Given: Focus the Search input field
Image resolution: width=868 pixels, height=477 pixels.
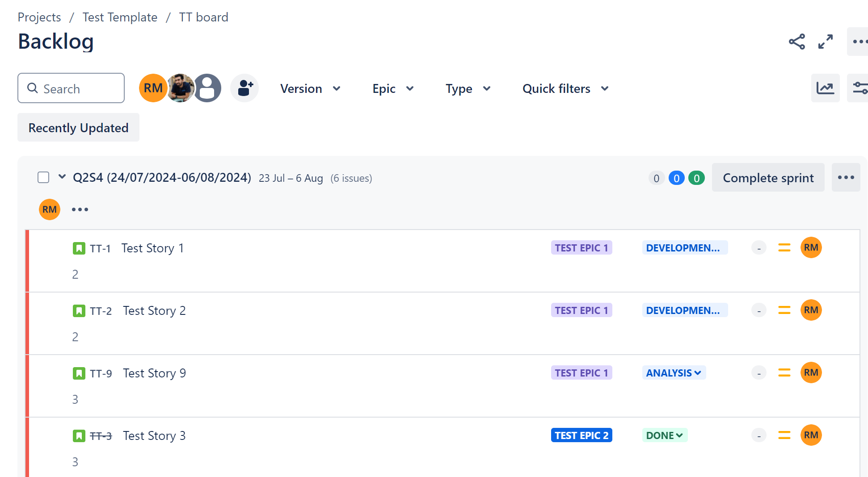Looking at the screenshot, I should (x=71, y=88).
